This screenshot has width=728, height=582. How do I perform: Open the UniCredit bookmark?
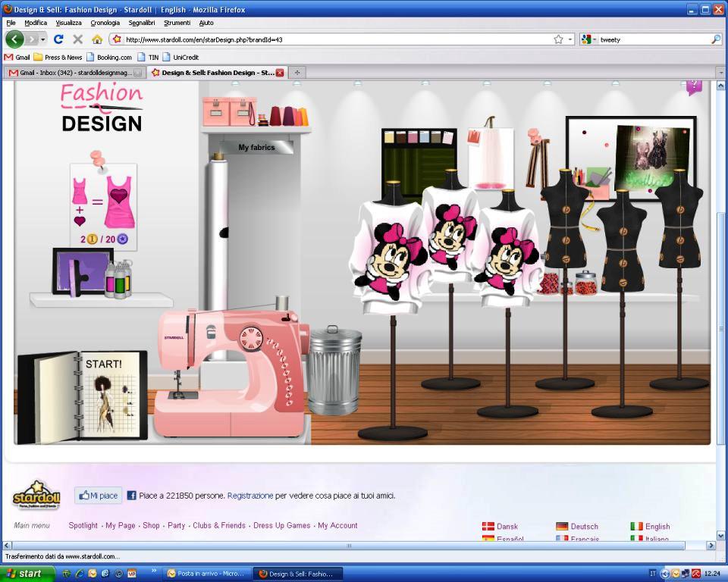[180, 58]
